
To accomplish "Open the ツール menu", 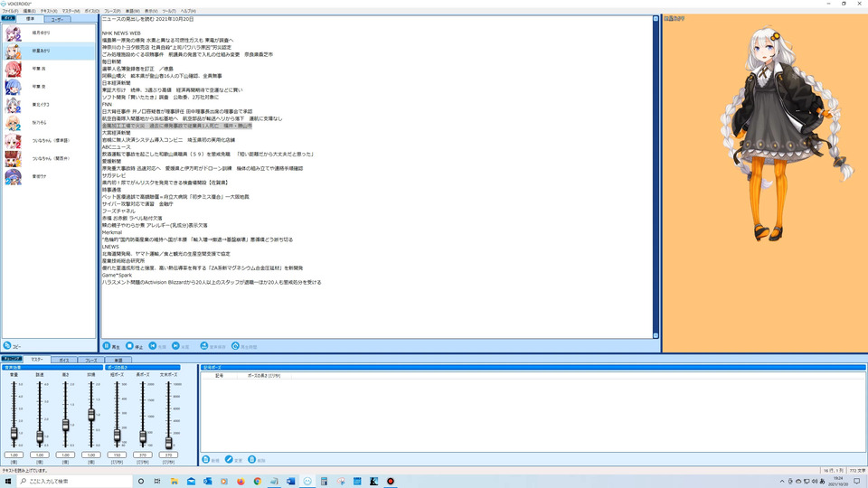I will coord(169,11).
